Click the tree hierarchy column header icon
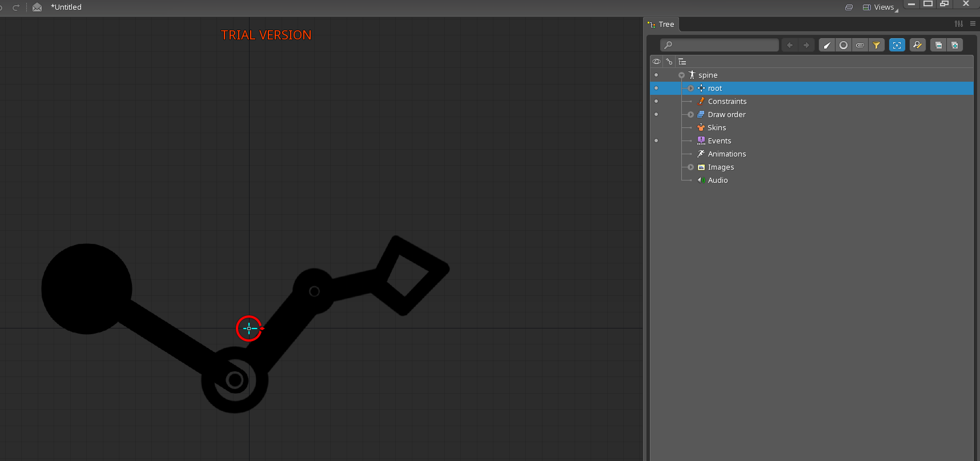The image size is (980, 461). (682, 62)
